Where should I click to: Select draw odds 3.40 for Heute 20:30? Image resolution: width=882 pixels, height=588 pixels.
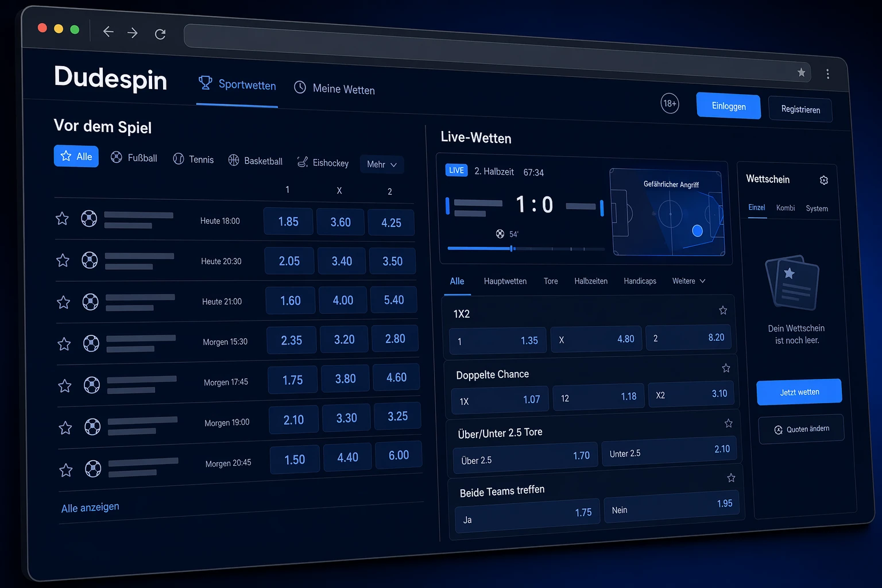tap(342, 261)
